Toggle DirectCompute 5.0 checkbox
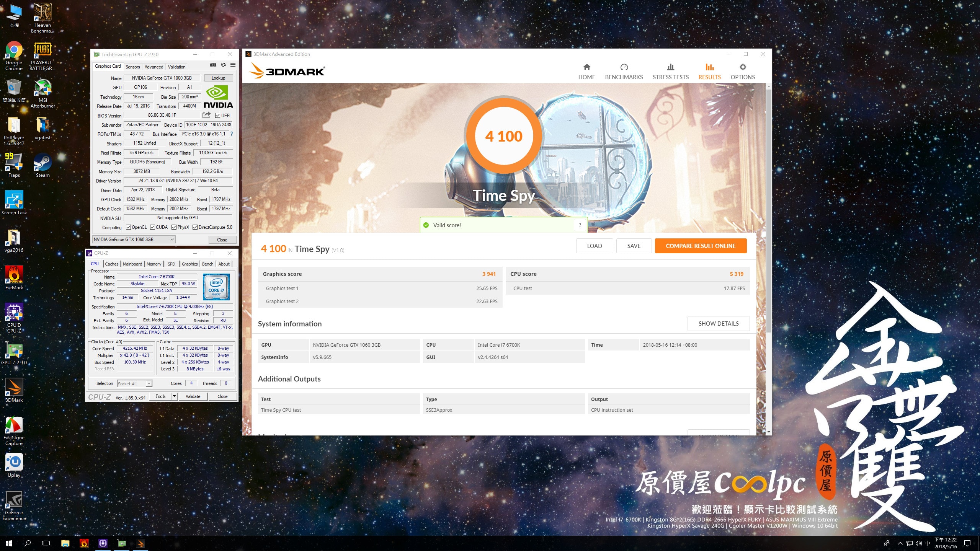980x551 pixels. click(195, 227)
